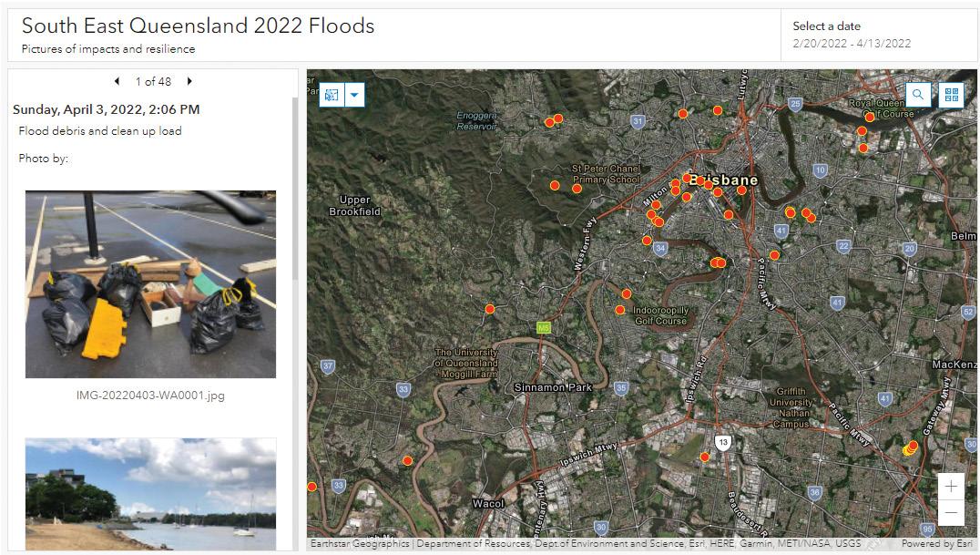Click the yellow highlighted map point

(909, 448)
